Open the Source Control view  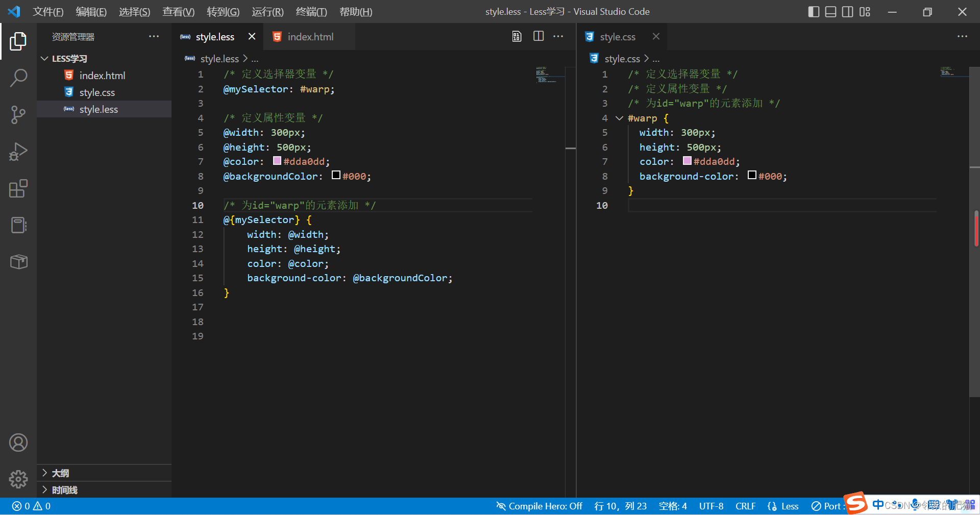[x=18, y=115]
